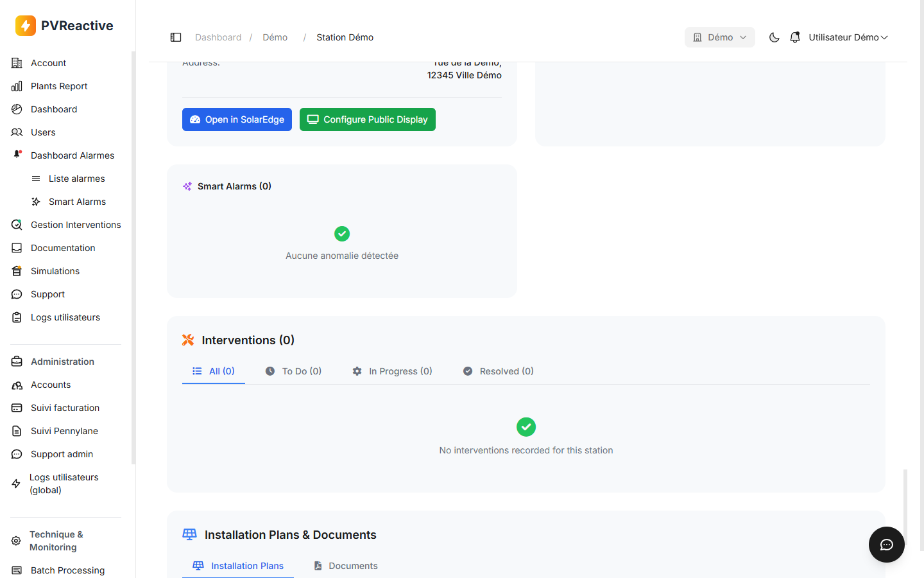Select the In Progress (0) tab
This screenshot has height=578, width=924.
[x=392, y=371]
